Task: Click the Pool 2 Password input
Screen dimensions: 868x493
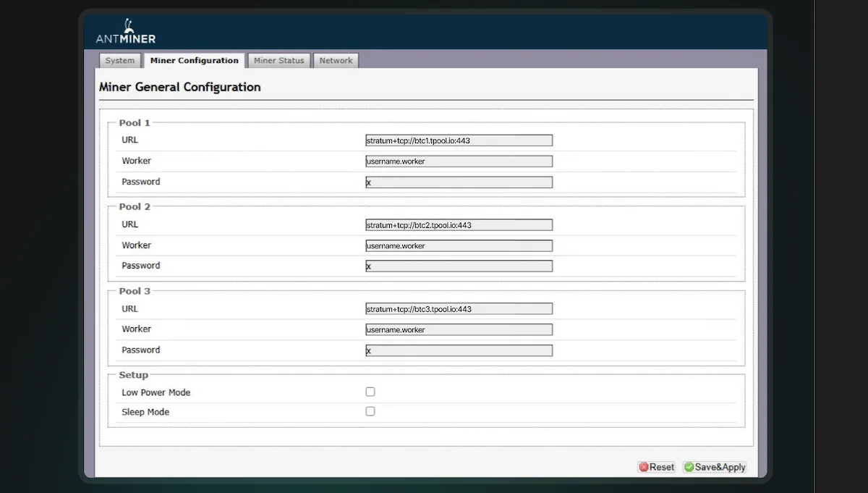Action: pos(459,266)
